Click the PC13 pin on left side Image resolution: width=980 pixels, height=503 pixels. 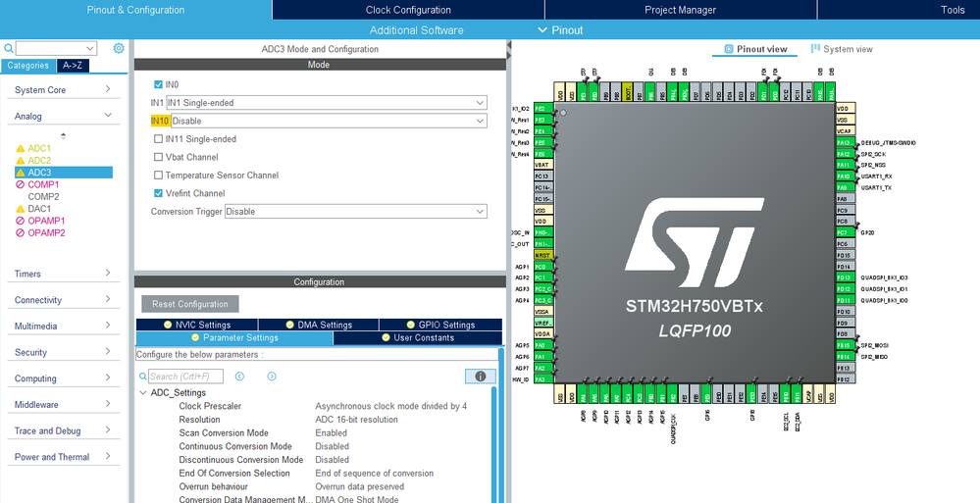pyautogui.click(x=543, y=176)
